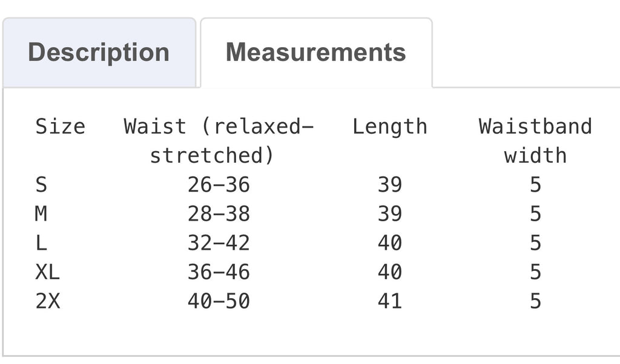Click the 32–42 waist value

[x=219, y=243]
